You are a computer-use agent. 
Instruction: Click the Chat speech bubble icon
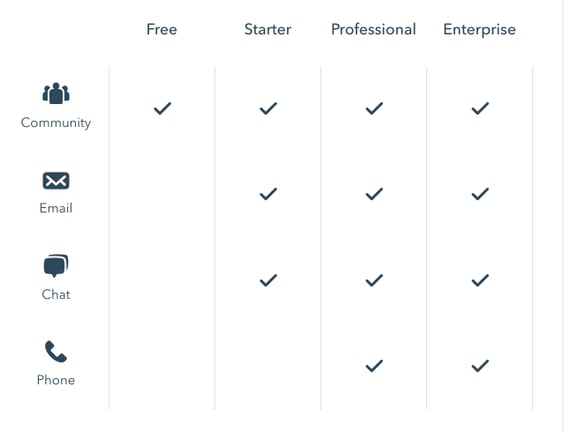point(56,266)
